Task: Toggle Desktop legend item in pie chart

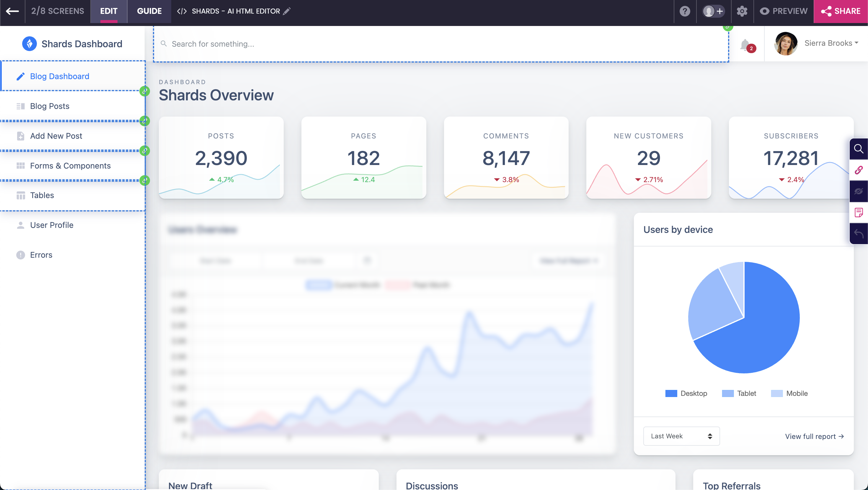Action: [686, 393]
